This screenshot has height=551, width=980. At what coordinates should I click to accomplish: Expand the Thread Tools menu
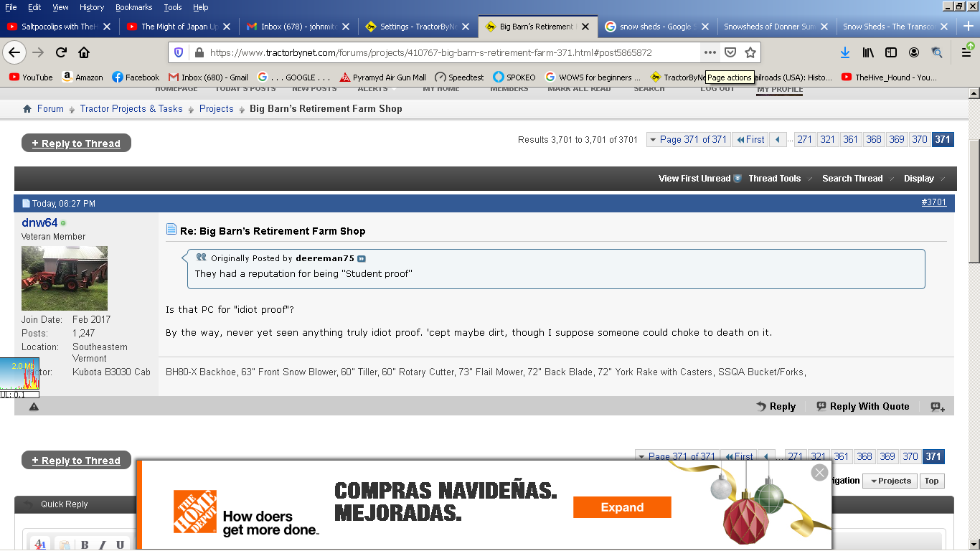point(775,179)
